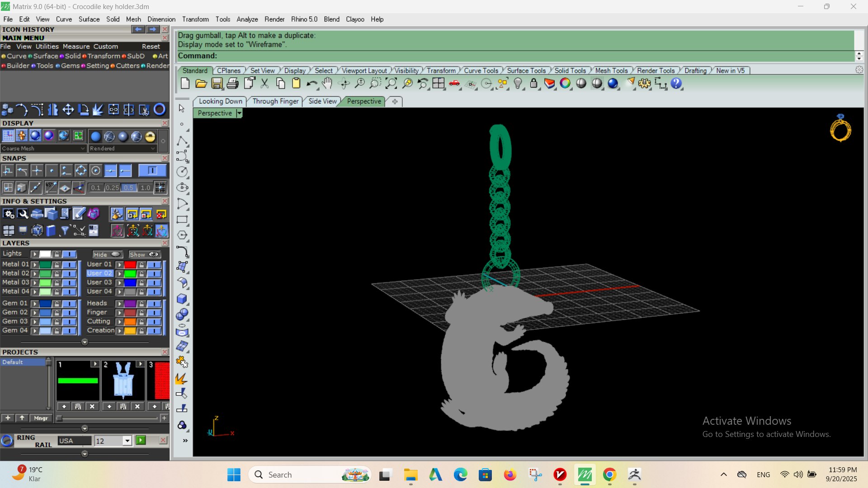The width and height of the screenshot is (868, 488).
Task: Select the 1.0 snap increment
Action: click(x=145, y=188)
